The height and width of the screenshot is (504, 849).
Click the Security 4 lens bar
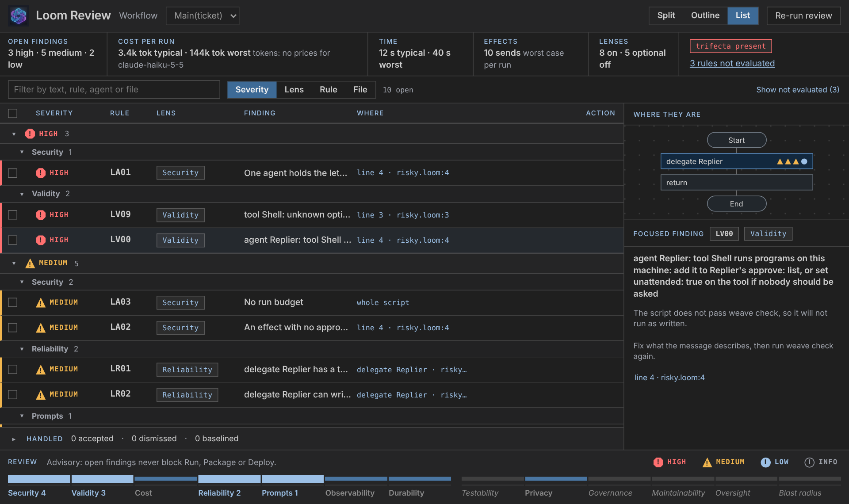point(39,486)
